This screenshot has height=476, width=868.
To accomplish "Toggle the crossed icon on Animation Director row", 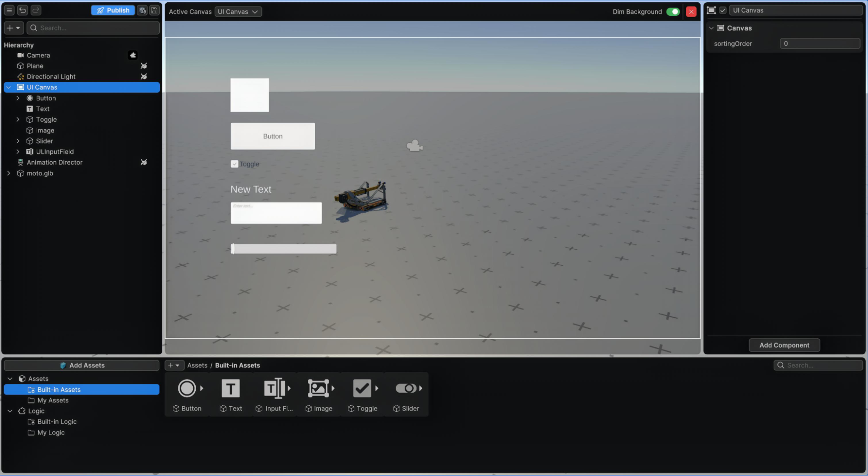I will (144, 162).
